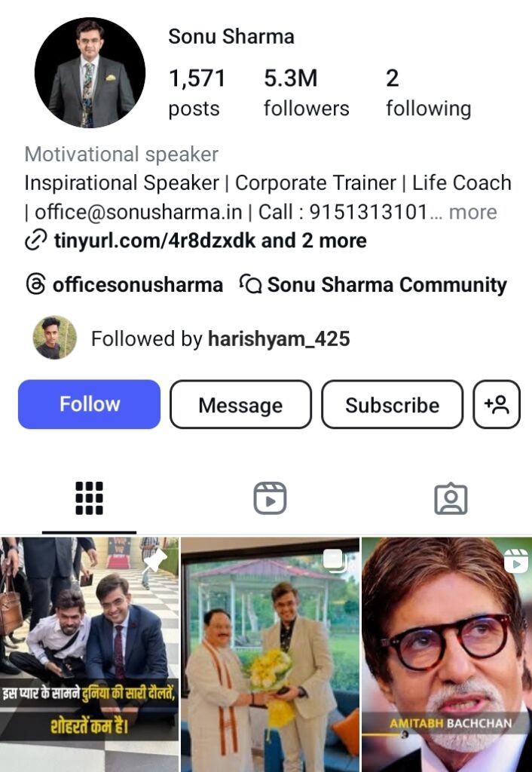532x772 pixels.
Task: View the 2 following list
Action: [428, 93]
